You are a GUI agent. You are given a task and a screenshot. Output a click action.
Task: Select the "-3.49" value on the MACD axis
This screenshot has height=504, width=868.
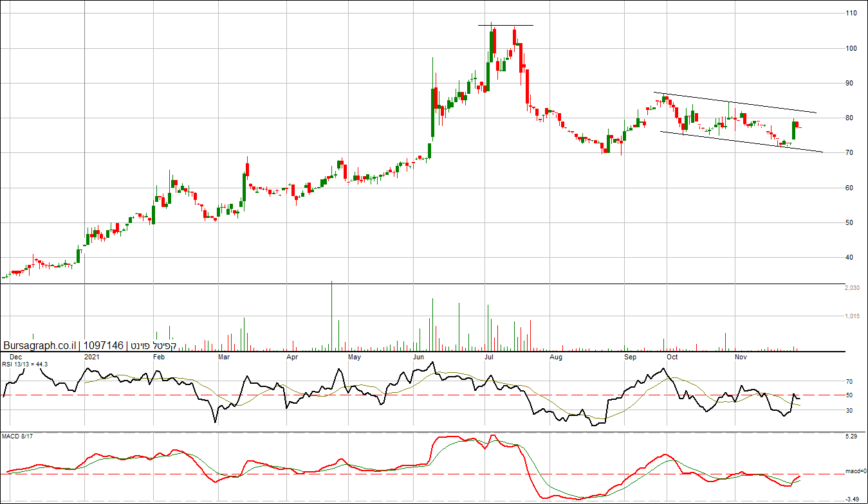(x=853, y=499)
